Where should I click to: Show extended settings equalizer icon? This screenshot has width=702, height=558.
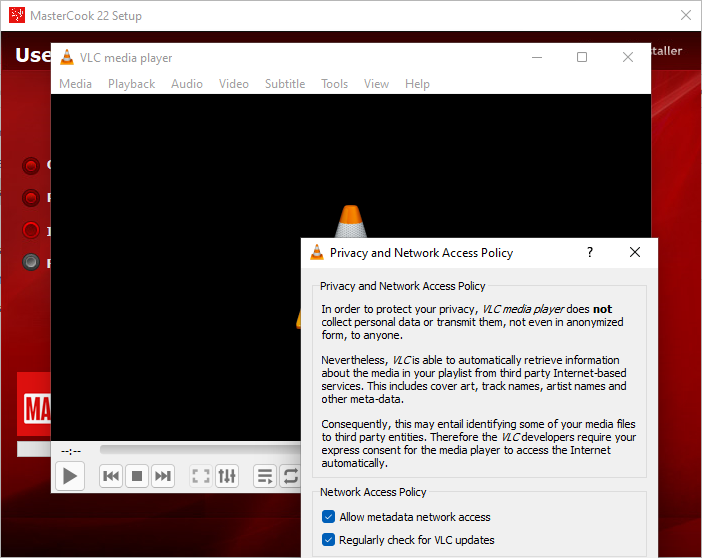[227, 476]
